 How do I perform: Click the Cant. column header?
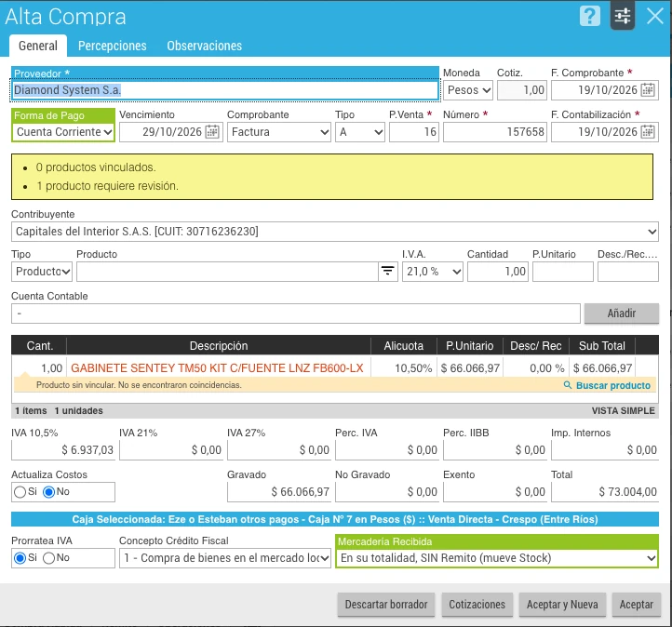tap(39, 346)
